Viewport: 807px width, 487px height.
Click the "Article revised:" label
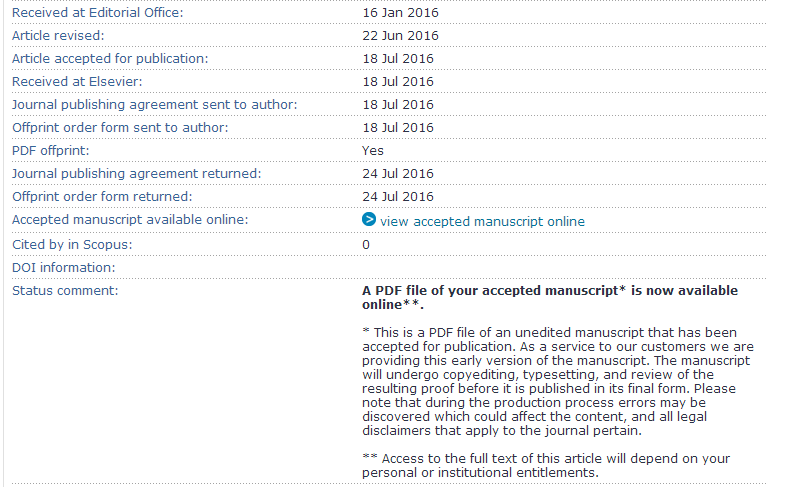click(58, 36)
